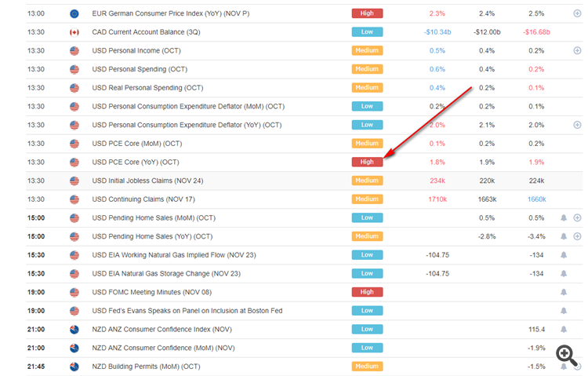Click bell icon for EIA Natural Gas Storage Change
The width and height of the screenshot is (588, 376).
tap(563, 273)
